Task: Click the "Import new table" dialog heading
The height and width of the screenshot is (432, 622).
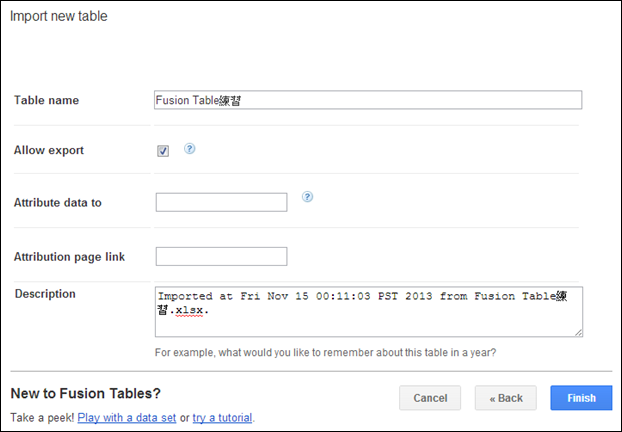Action: 57,17
